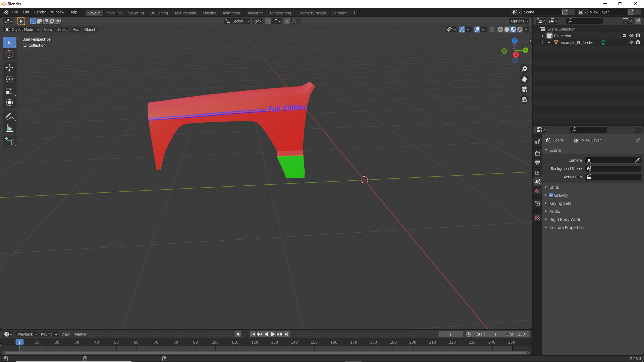Screen dimensions: 644x362
Task: Add a new workspace with plus
Action: coord(354,13)
